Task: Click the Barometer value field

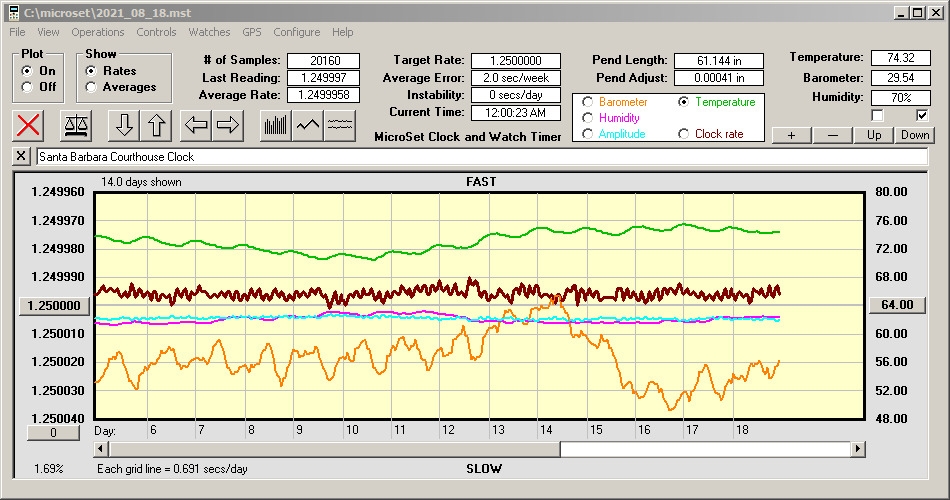Action: point(900,78)
